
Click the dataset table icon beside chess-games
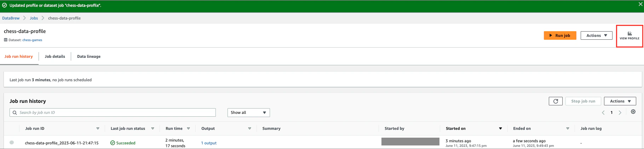point(6,40)
